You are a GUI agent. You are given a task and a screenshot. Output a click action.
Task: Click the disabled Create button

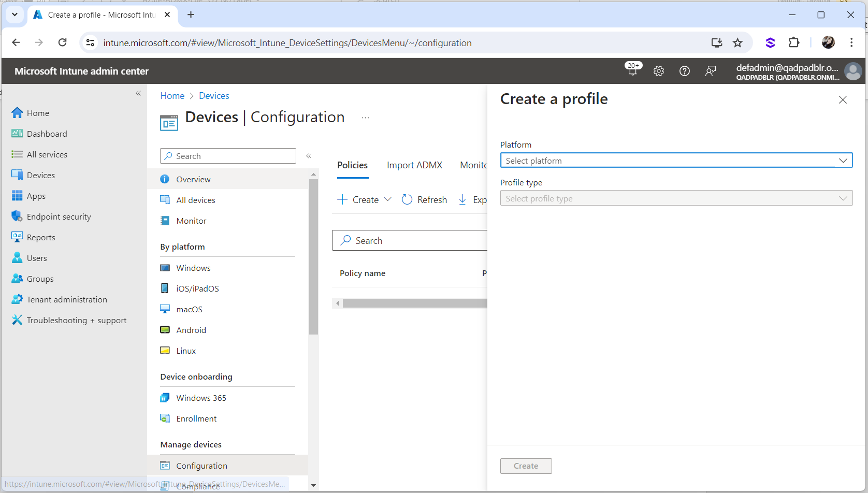[526, 466]
